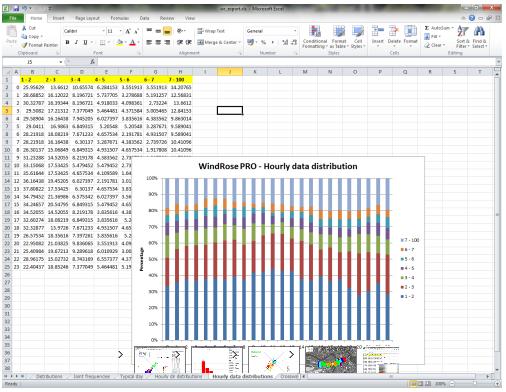This screenshot has width=506, height=392.
Task: Toggle Bold formatting
Action: tap(68, 43)
